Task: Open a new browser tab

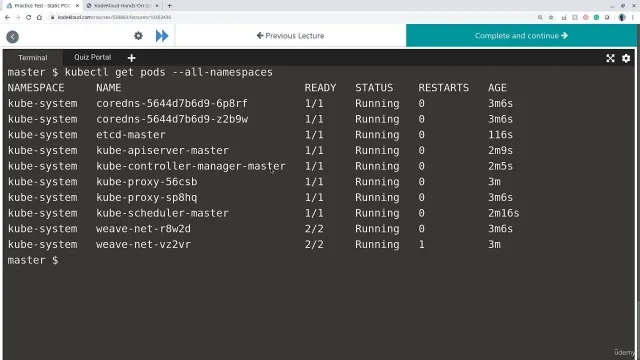Action: pyautogui.click(x=169, y=6)
